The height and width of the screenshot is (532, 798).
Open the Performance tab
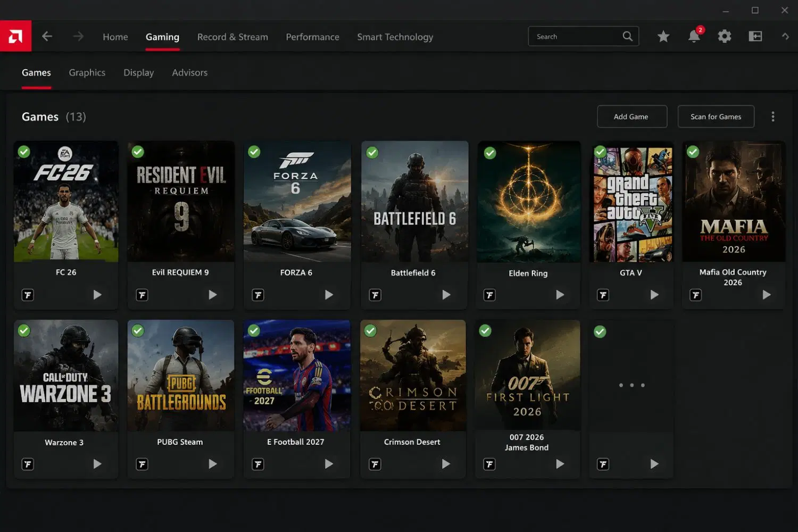tap(312, 37)
